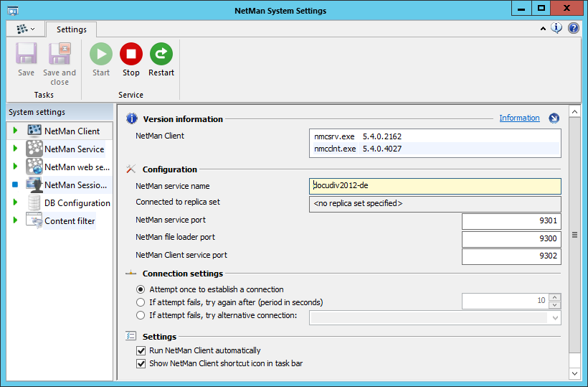
Task: Focus the NetMan file loader port field
Action: (511, 238)
